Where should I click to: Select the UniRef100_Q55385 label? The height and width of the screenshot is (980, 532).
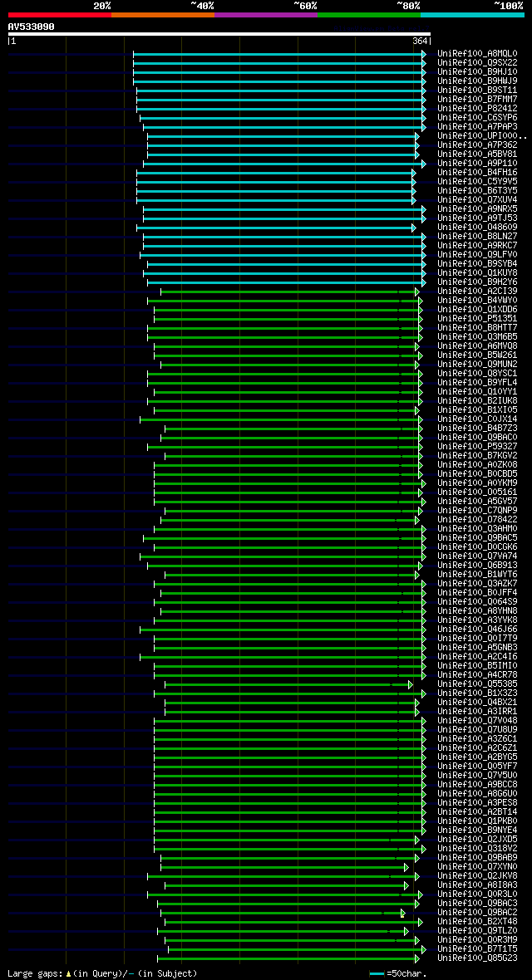pyautogui.click(x=477, y=684)
